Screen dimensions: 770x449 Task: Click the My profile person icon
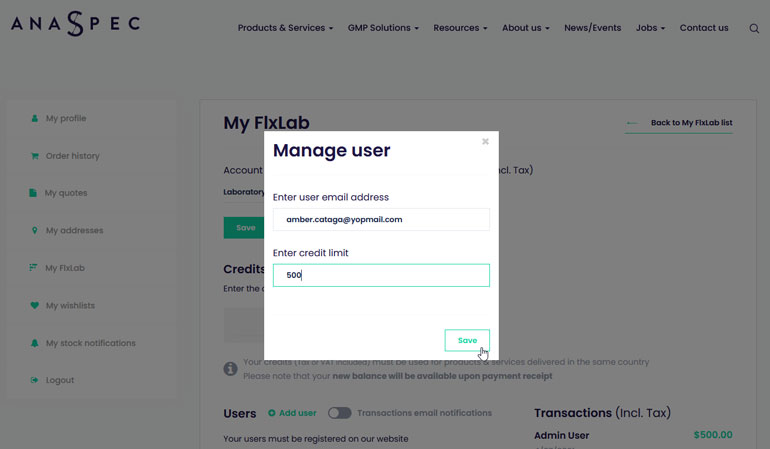[34, 118]
